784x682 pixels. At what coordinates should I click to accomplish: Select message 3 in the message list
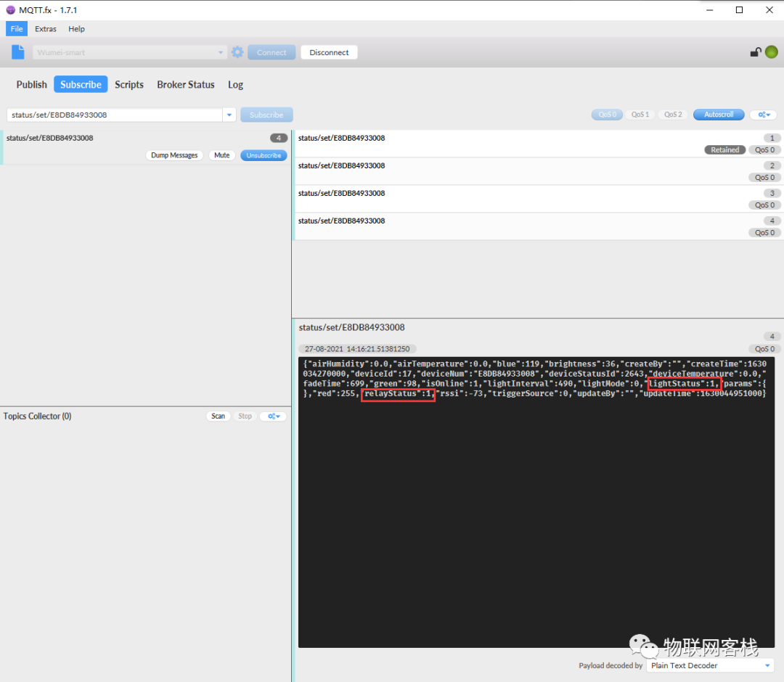tap(537, 199)
